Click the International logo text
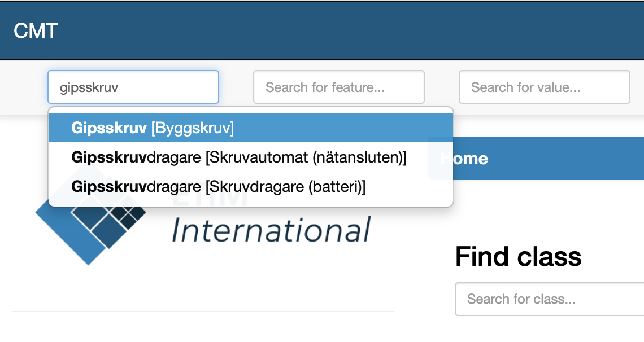This screenshot has width=644, height=342. pyautogui.click(x=271, y=230)
